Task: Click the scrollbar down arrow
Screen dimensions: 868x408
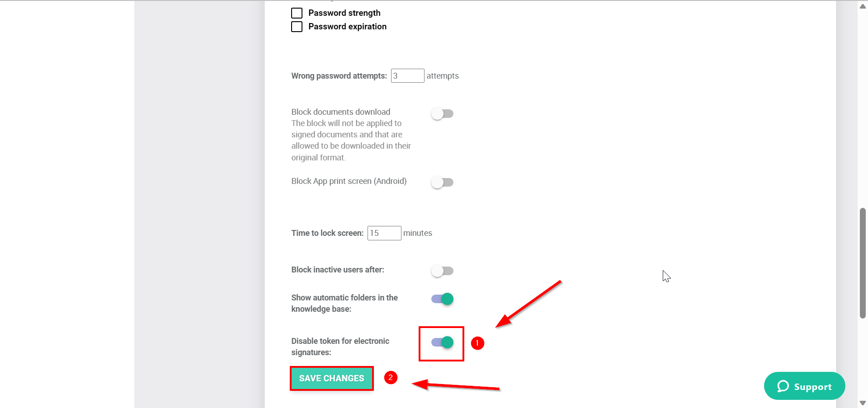Action: (x=863, y=403)
